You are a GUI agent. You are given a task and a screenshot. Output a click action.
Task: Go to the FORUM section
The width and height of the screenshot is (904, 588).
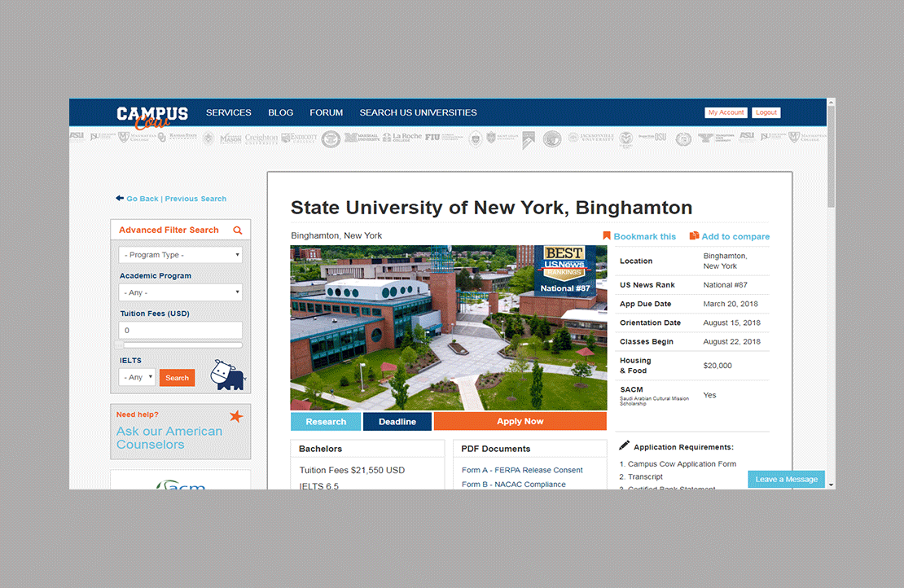(327, 112)
